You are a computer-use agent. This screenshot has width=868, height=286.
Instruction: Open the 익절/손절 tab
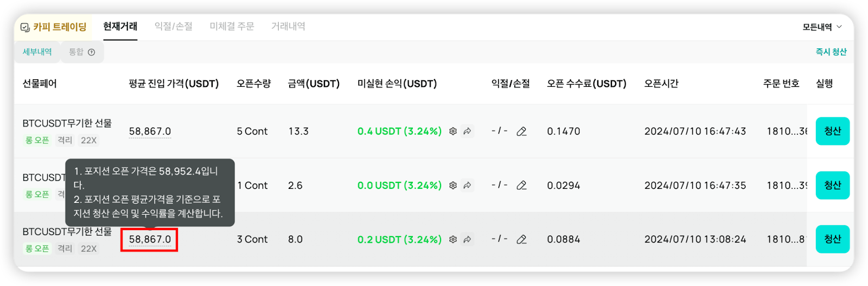click(x=173, y=26)
